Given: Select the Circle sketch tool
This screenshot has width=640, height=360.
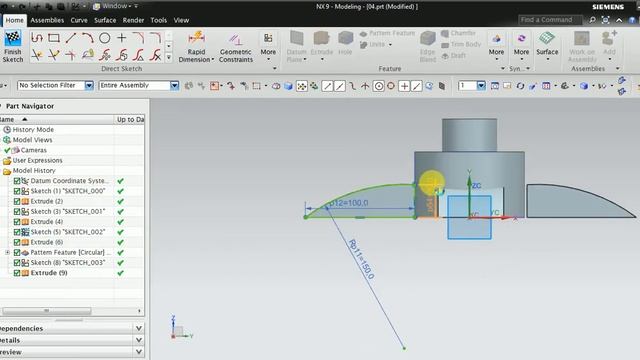Looking at the screenshot, I should tap(104, 38).
